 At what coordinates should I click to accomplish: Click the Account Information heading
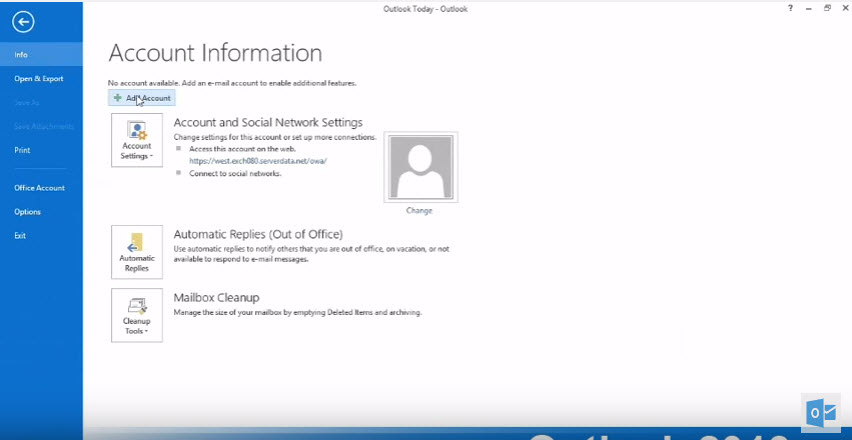[215, 53]
